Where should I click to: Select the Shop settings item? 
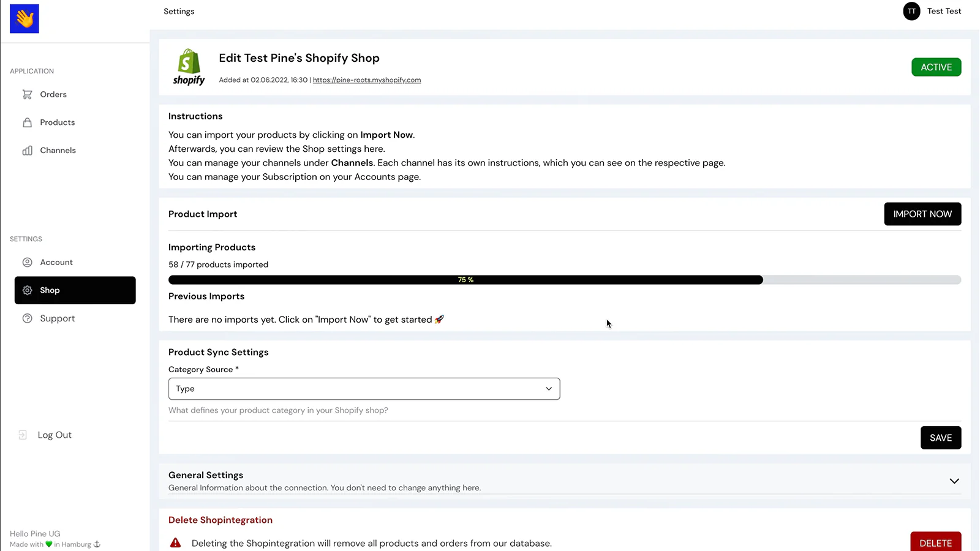tap(75, 290)
